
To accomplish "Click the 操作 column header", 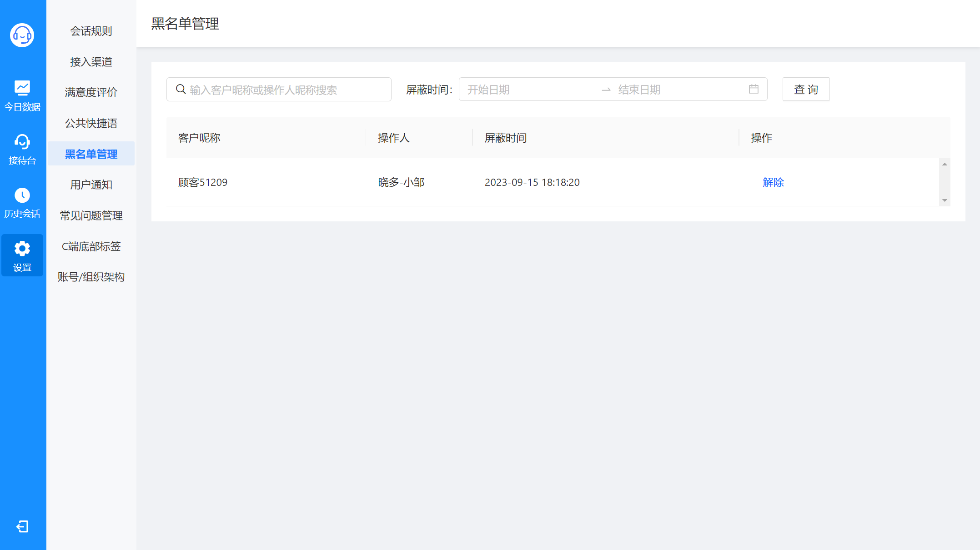I will (844, 138).
